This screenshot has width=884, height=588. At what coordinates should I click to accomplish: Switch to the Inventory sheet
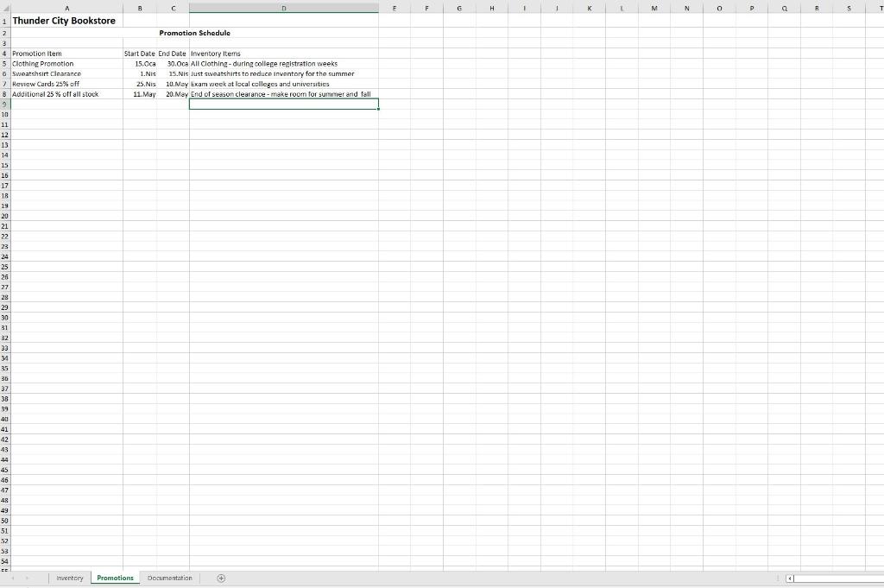(x=69, y=578)
